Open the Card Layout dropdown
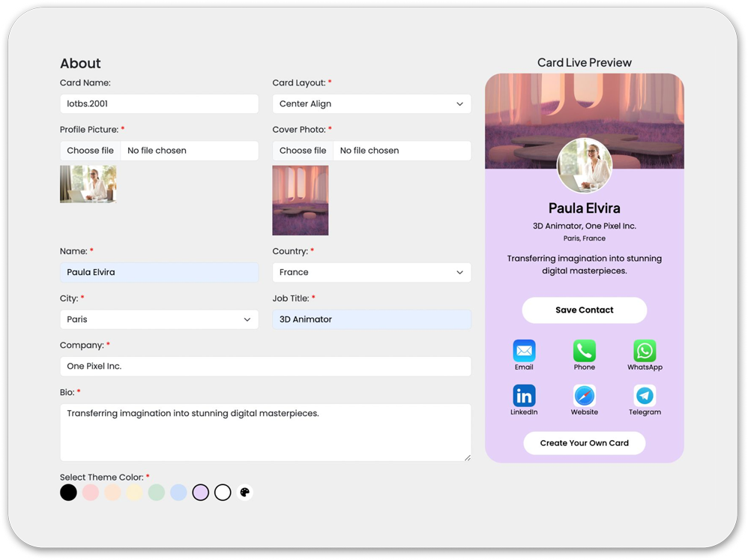 (372, 104)
